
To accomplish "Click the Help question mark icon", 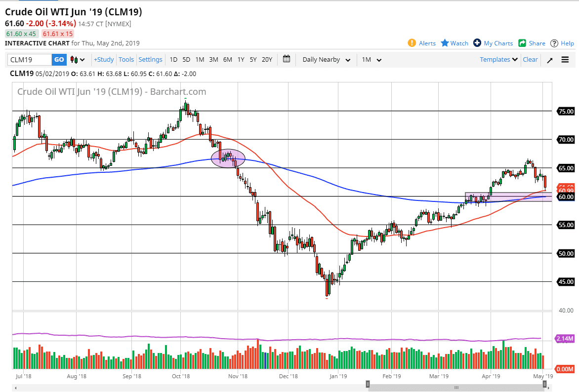I will coord(554,43).
